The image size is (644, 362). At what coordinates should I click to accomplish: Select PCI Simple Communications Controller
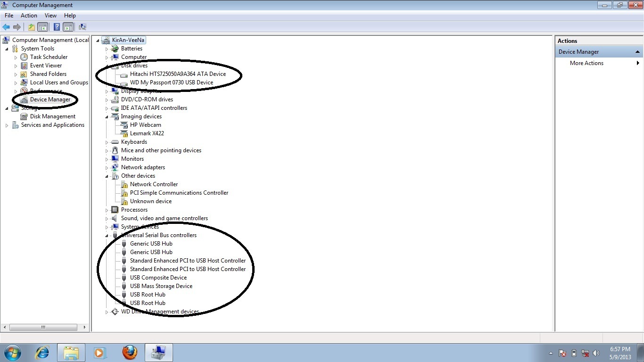coord(179,193)
